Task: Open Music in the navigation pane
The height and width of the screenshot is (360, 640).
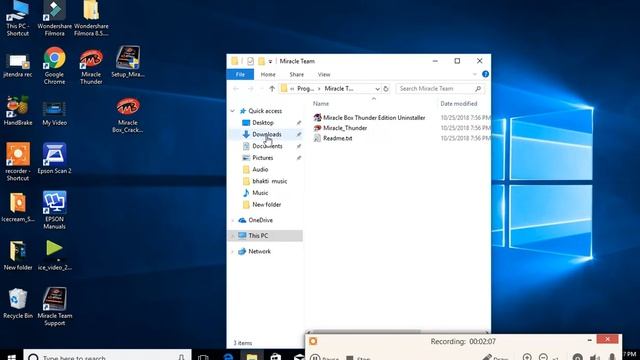Action: (x=260, y=193)
